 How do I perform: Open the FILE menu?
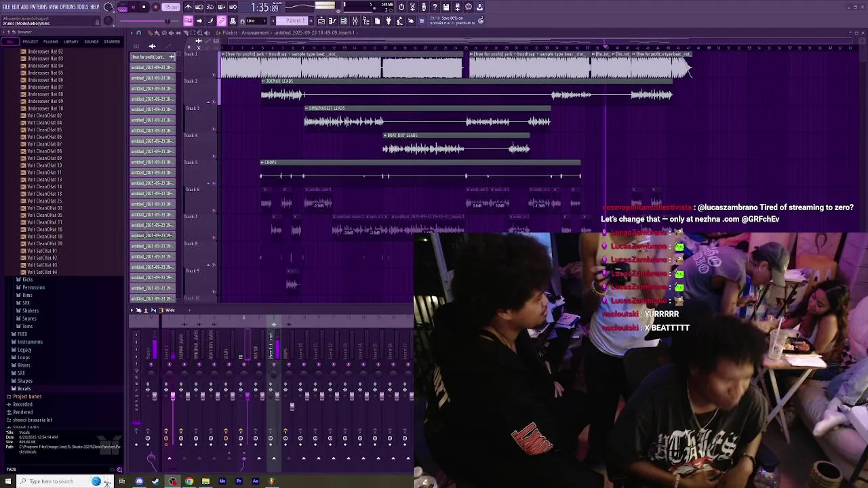(x=6, y=7)
